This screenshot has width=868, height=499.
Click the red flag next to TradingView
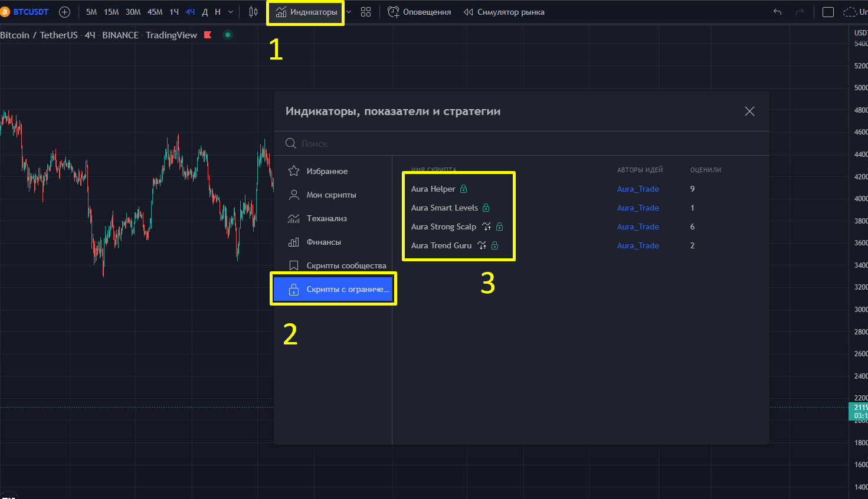point(208,35)
